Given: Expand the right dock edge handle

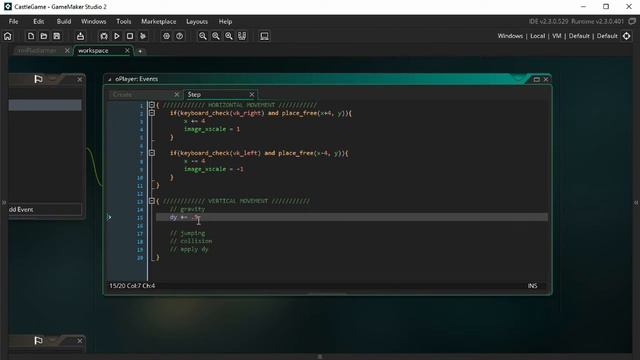Looking at the screenshot, I should click(636, 202).
